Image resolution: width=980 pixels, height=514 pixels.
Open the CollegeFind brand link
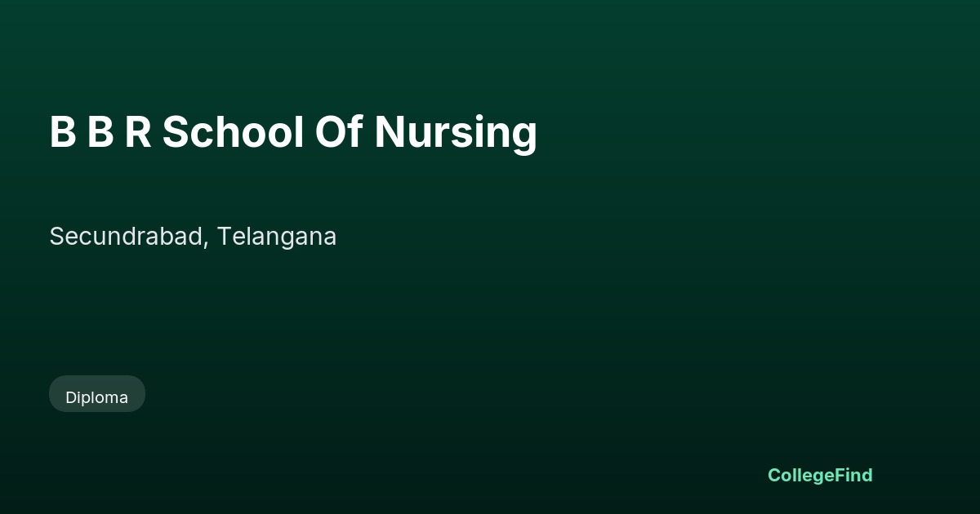coord(820,475)
